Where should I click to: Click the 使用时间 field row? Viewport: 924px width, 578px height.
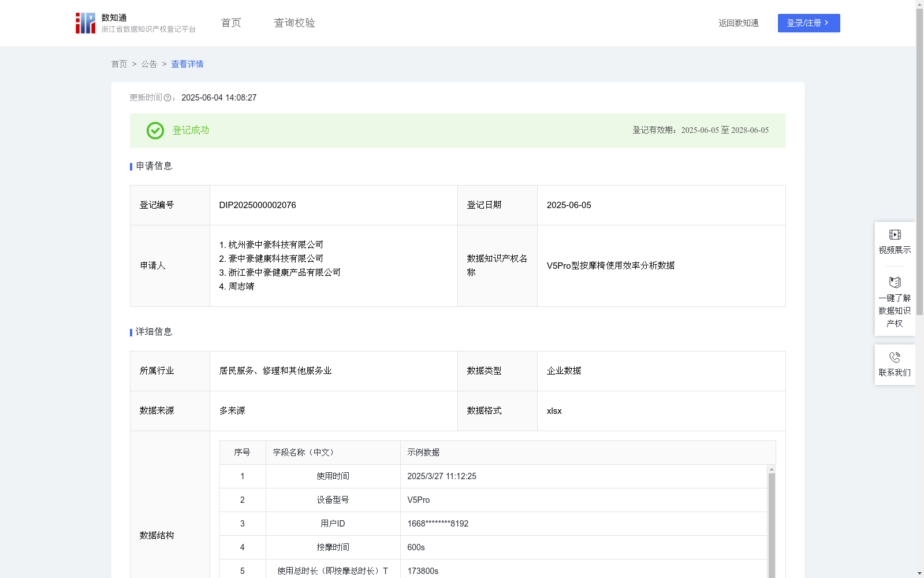494,476
